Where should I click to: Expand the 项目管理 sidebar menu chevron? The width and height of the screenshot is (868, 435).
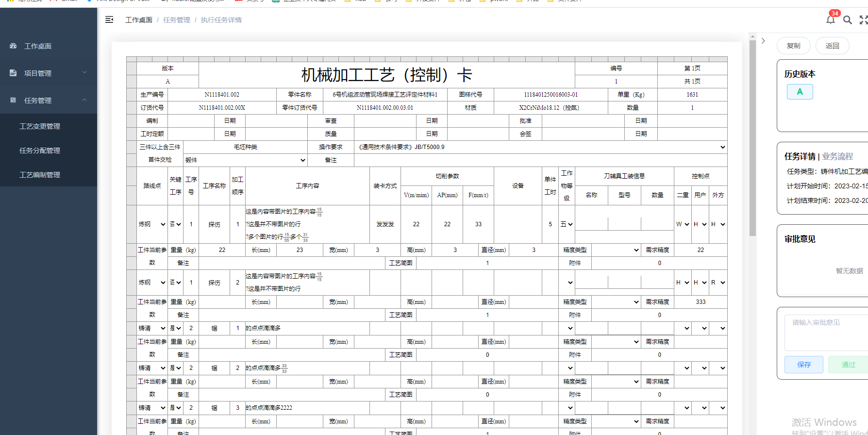(84, 73)
